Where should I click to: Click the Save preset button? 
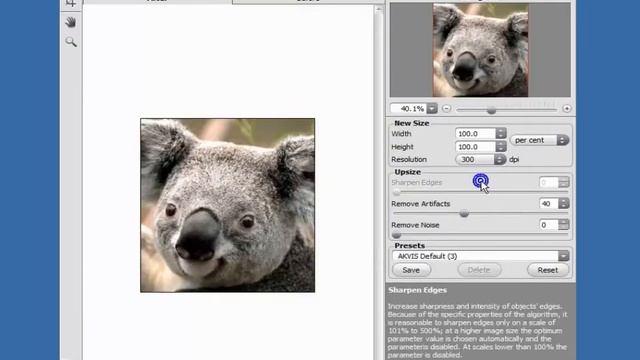411,270
